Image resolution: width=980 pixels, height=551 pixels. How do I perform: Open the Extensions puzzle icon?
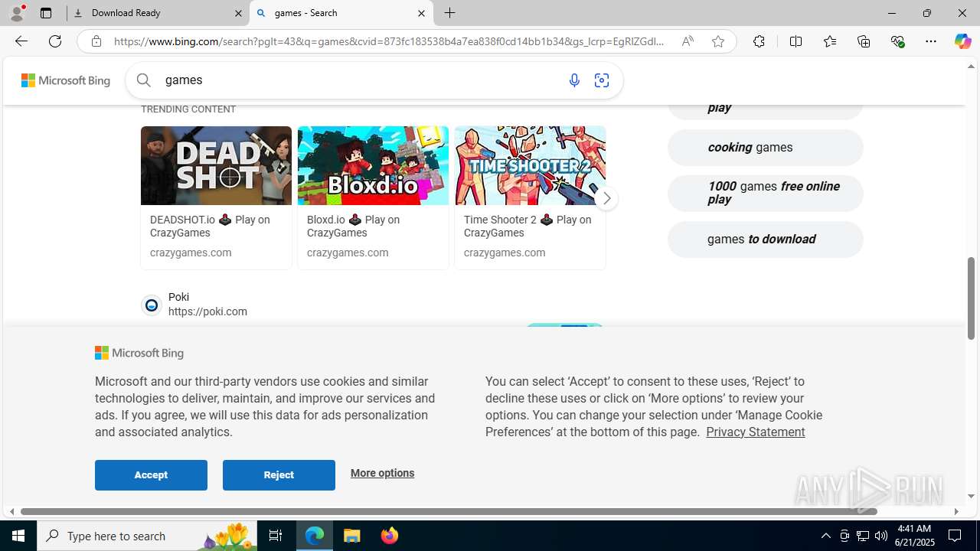tap(759, 41)
